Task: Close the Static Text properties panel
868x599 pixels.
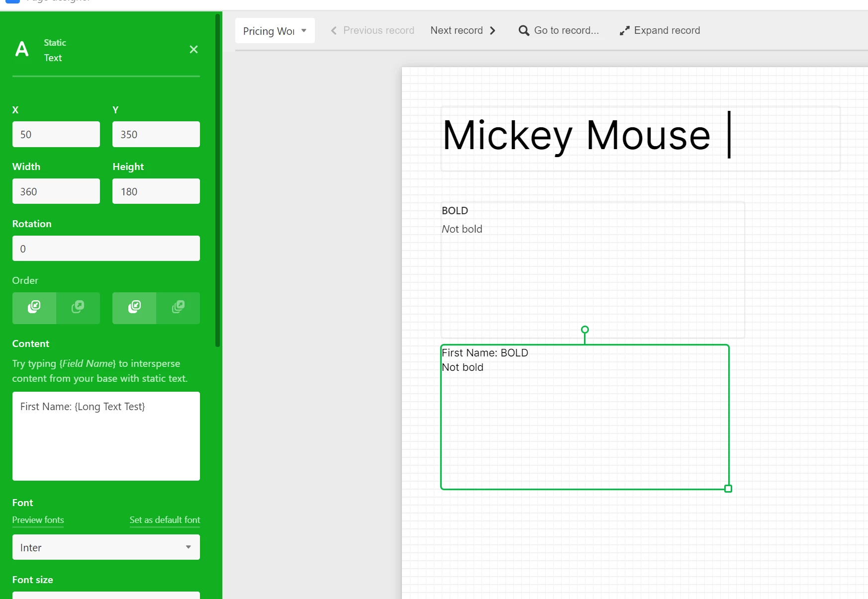Action: (x=194, y=49)
